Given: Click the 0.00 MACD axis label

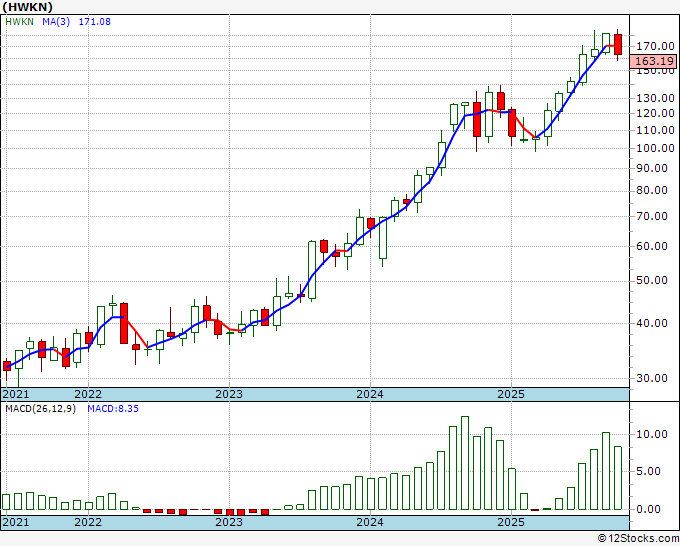Looking at the screenshot, I should [x=653, y=508].
